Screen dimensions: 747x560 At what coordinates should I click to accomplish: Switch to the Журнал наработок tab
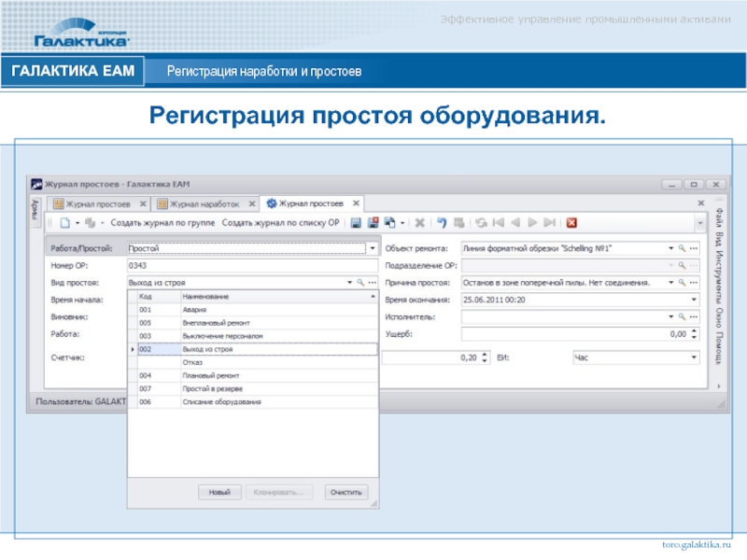204,203
